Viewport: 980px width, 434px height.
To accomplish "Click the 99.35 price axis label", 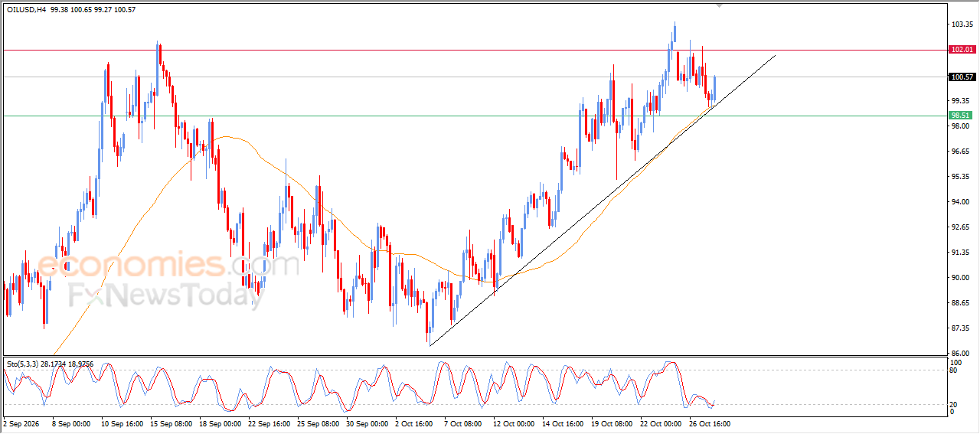I will coord(962,100).
